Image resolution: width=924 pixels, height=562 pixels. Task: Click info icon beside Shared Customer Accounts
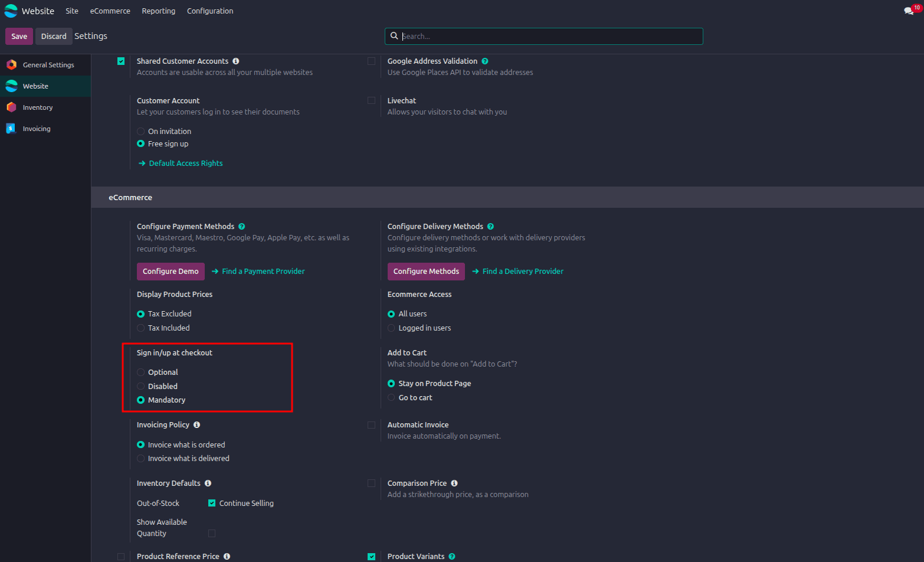pyautogui.click(x=236, y=61)
